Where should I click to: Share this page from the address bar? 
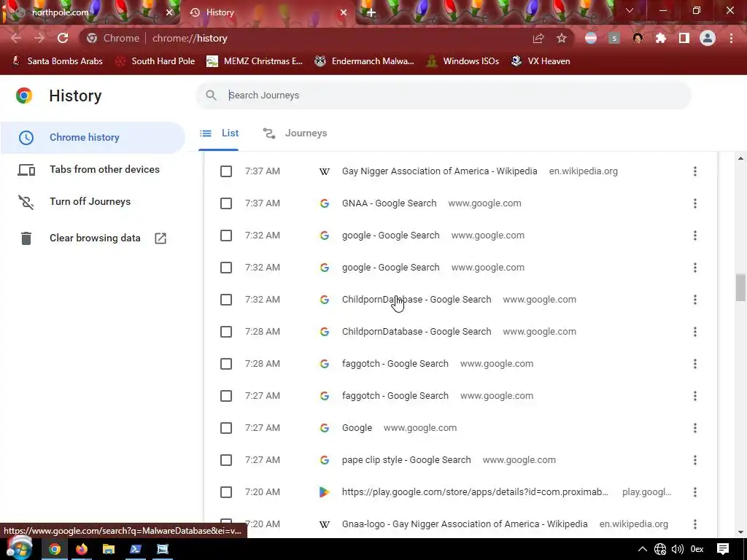click(538, 38)
